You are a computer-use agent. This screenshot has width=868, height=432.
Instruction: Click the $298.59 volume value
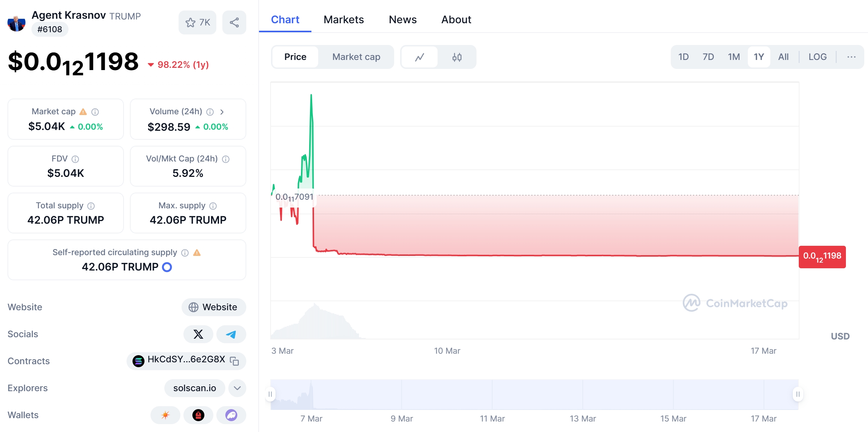(x=169, y=127)
